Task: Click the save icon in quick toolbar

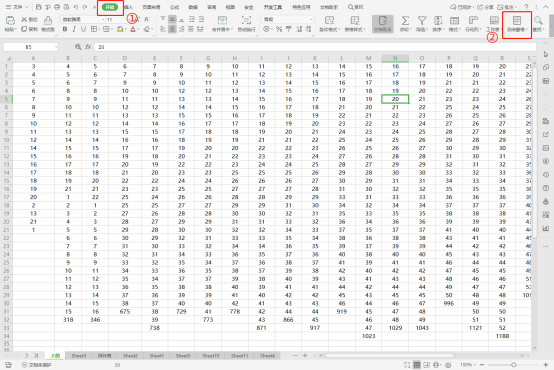Action: click(39, 7)
